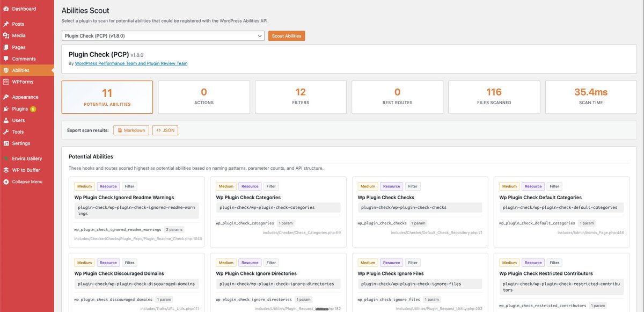Viewport: 644px width, 312px height.
Task: Select the Potential Abilities stat card
Action: [x=107, y=97]
